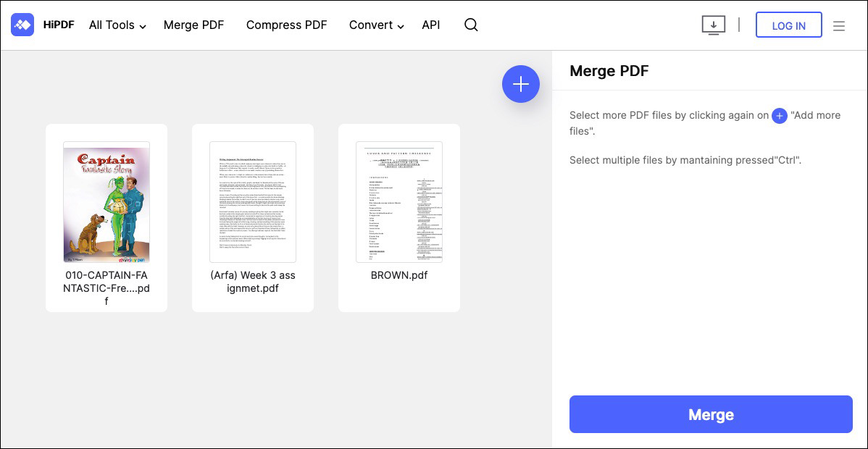Expand the All Tools dropdown

tap(117, 25)
